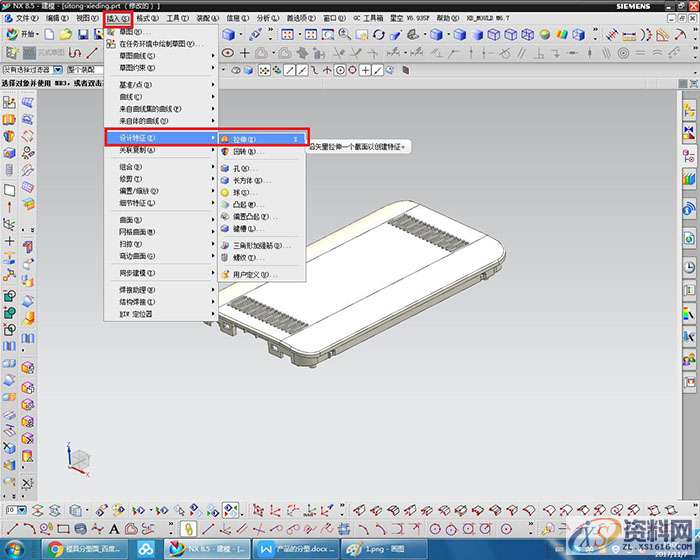The image size is (700, 560).
Task: Click the Extrude (拉伸) menu item
Action: pyautogui.click(x=245, y=139)
